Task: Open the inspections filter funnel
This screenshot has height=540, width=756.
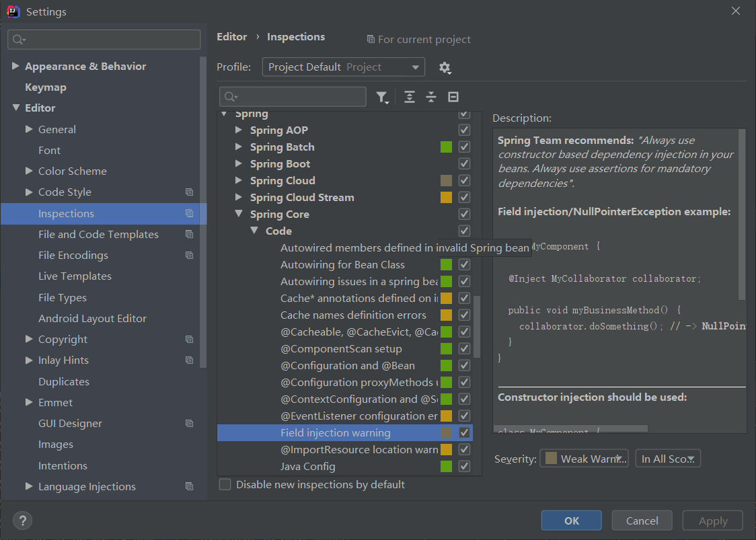Action: (382, 98)
